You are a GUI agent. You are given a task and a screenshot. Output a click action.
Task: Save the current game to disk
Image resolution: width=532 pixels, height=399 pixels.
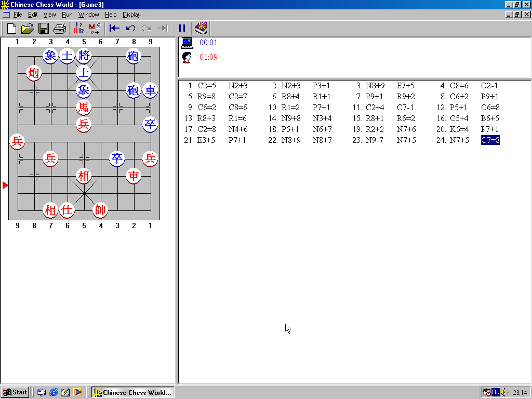[44, 28]
